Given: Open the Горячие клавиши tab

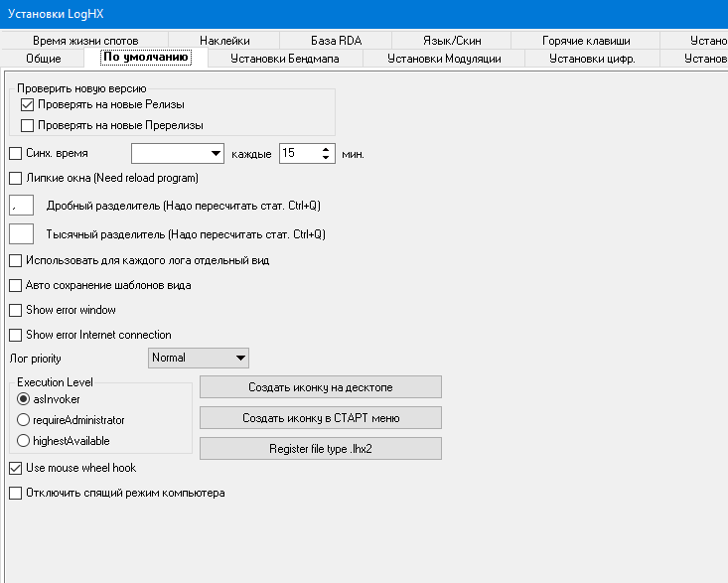Looking at the screenshot, I should click(586, 41).
